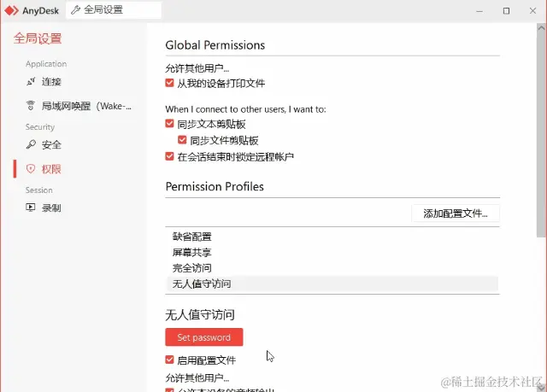Switch to the 全局设置 tab
This screenshot has width=547, height=392.
114,9
